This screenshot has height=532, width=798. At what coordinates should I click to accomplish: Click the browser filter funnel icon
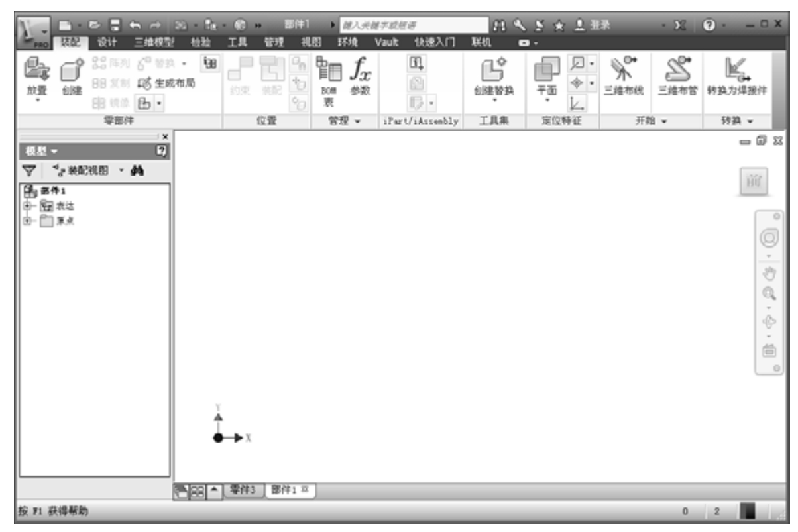(30, 171)
